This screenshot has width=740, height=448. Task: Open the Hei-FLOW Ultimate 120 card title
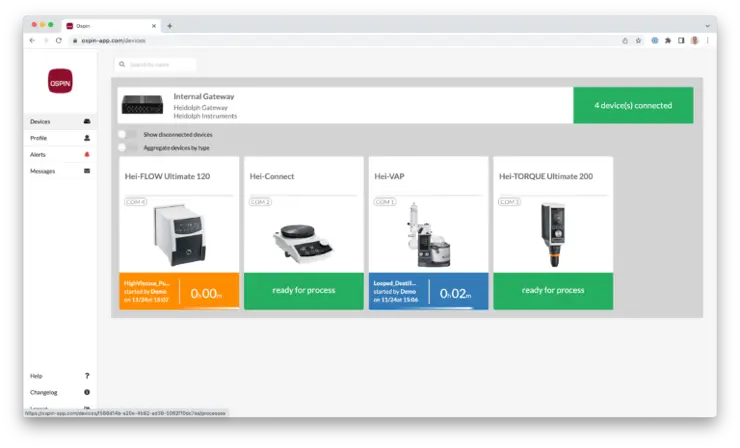pos(168,177)
